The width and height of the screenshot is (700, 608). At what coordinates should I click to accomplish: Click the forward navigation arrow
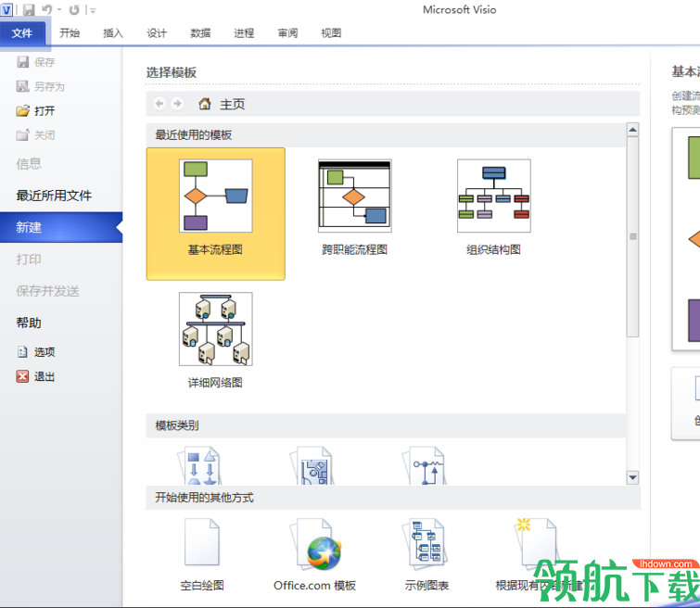tap(177, 104)
